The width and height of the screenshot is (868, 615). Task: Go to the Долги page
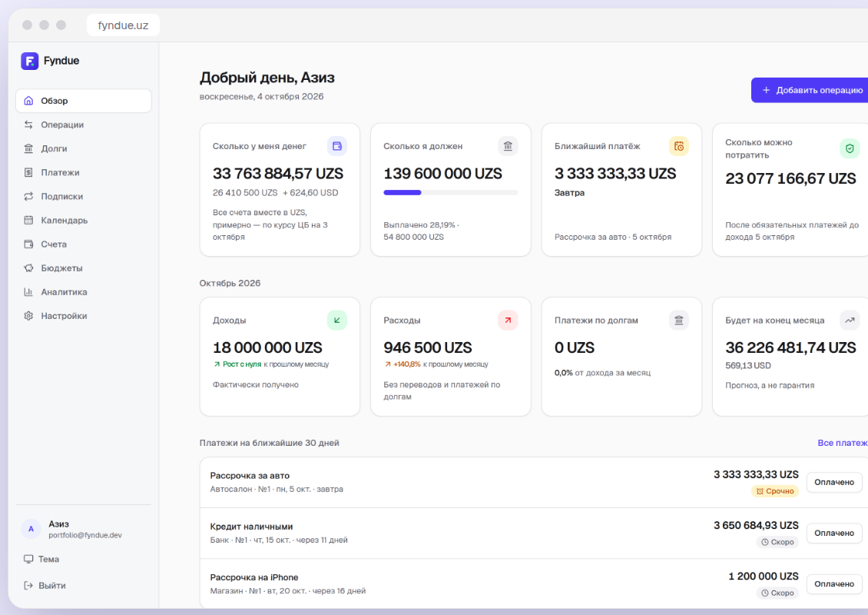tap(84, 148)
